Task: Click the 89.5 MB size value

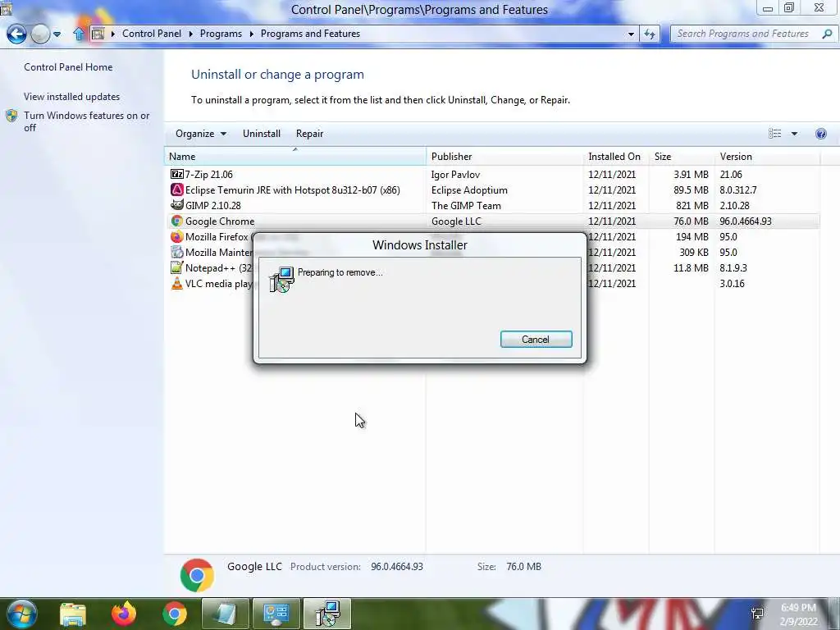Action: coord(691,189)
